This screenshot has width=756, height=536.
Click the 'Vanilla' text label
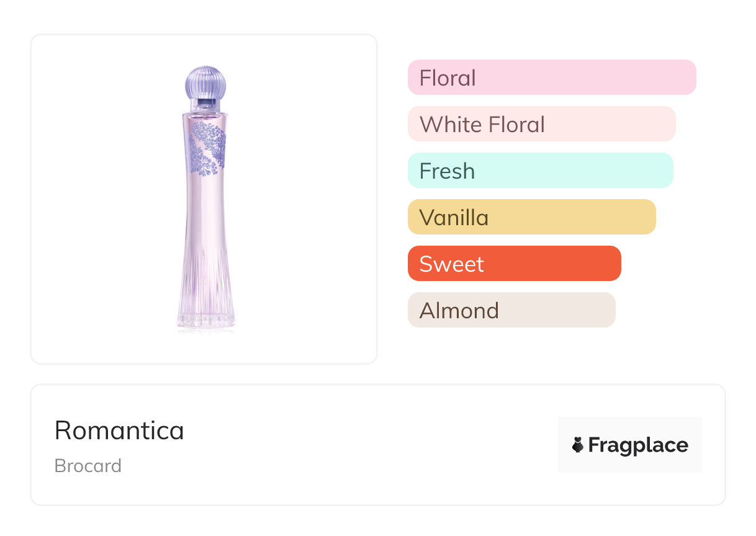(454, 218)
